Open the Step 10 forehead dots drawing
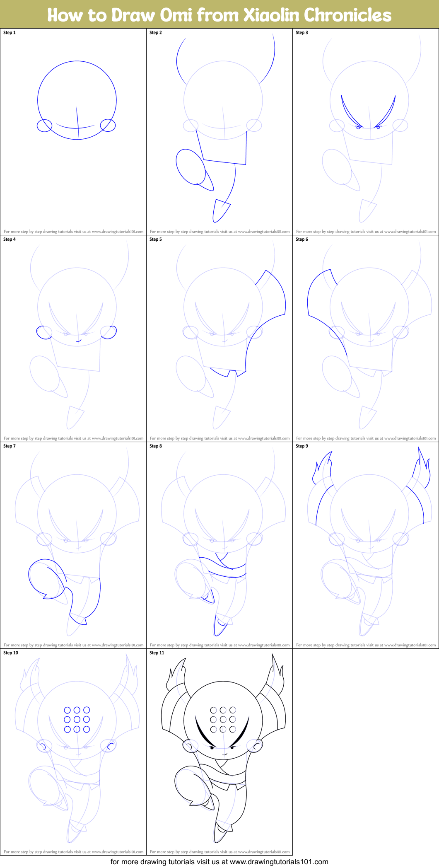The width and height of the screenshot is (439, 868). click(x=77, y=720)
